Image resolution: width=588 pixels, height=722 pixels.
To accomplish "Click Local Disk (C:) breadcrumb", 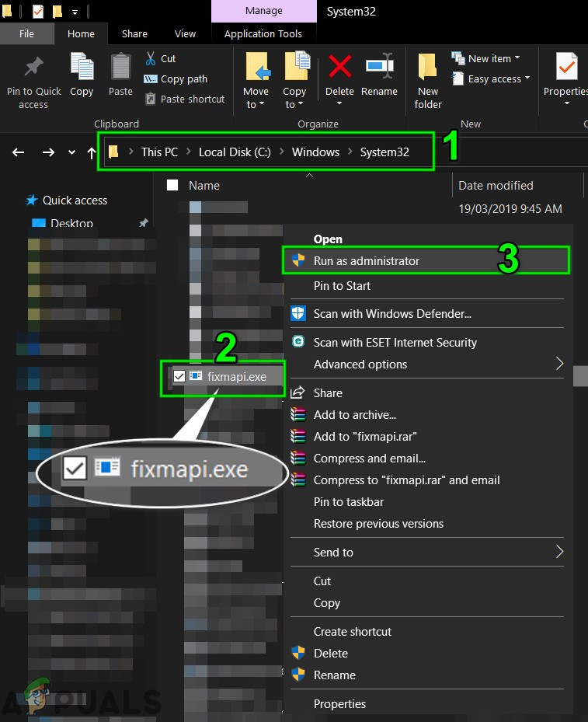I will coord(235,152).
